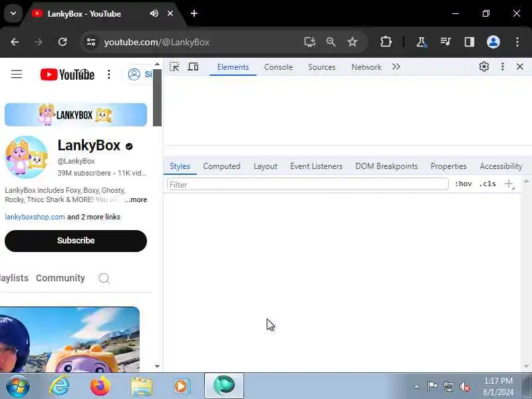
Task: Open the tab search dropdown
Action: pos(13,13)
